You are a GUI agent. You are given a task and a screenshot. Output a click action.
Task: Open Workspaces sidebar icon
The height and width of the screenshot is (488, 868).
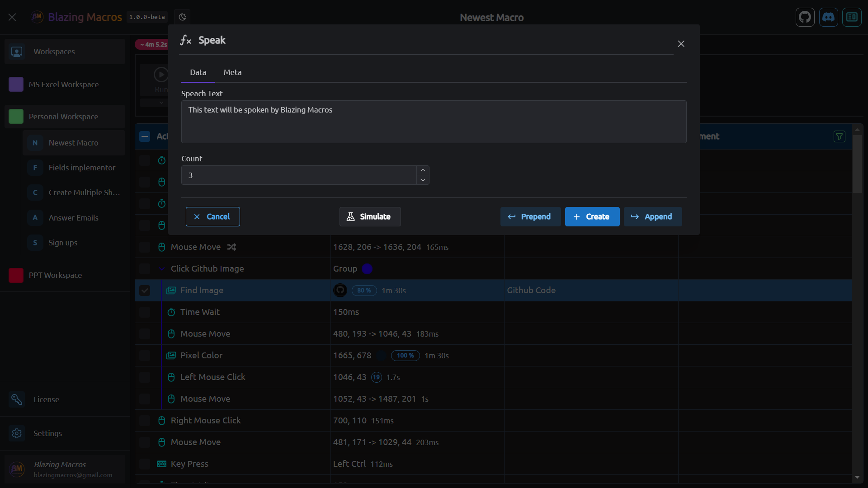click(17, 52)
